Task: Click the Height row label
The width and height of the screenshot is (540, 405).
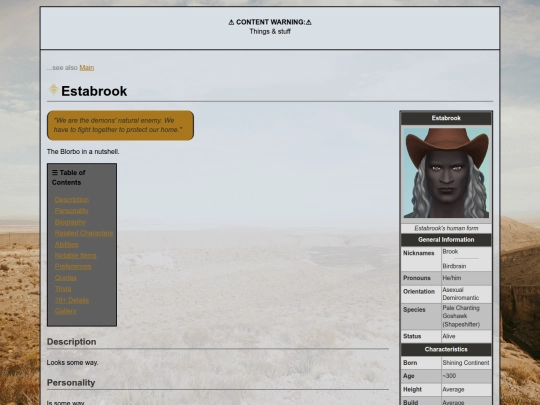Action: coord(412,390)
